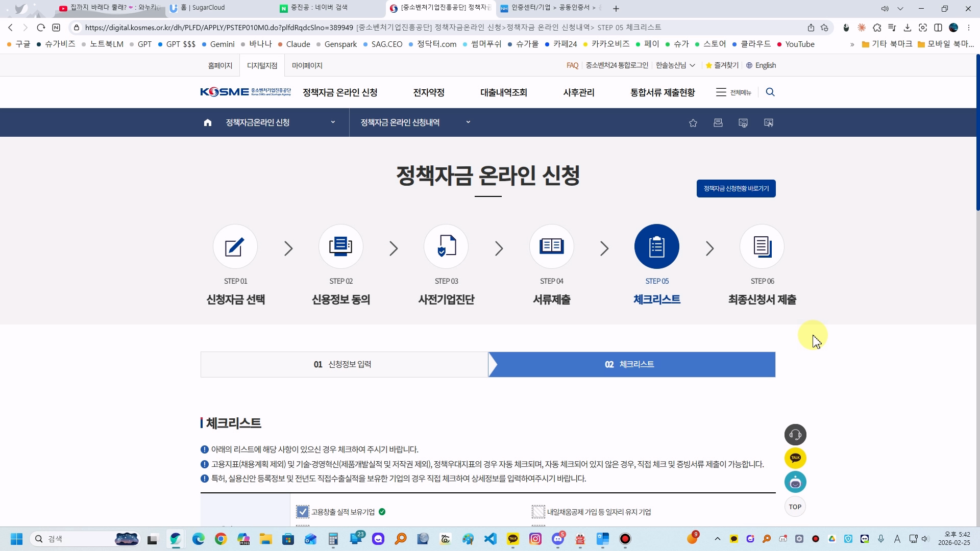Viewport: 980px width, 551px height.
Task: Check 내일채움공제 가입 등 일자리 유지 기업
Action: pyautogui.click(x=538, y=512)
